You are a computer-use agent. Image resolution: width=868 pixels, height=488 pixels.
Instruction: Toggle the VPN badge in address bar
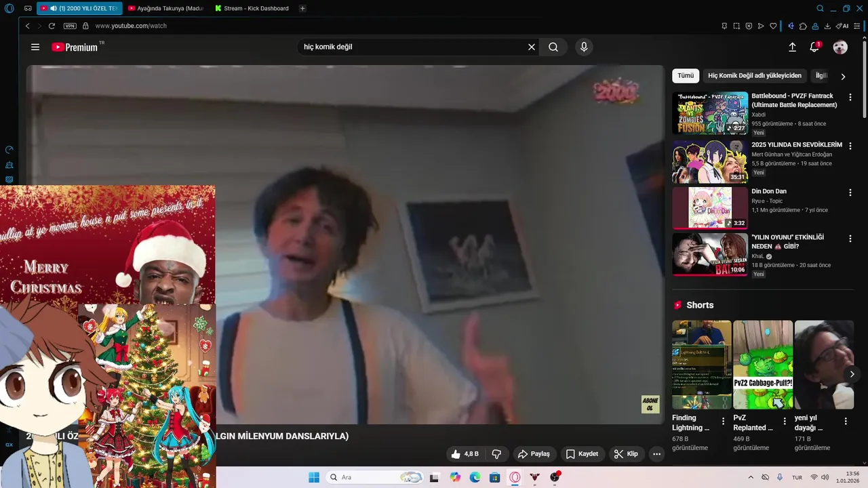coord(70,26)
